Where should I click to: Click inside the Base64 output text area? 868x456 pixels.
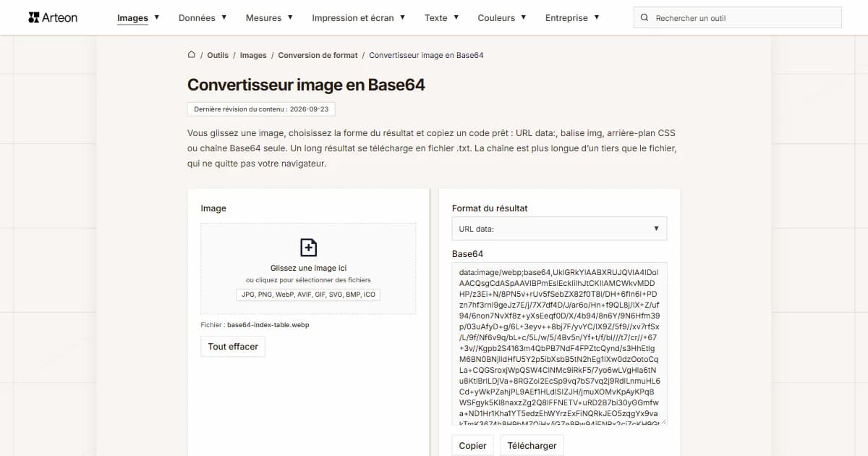tap(559, 344)
